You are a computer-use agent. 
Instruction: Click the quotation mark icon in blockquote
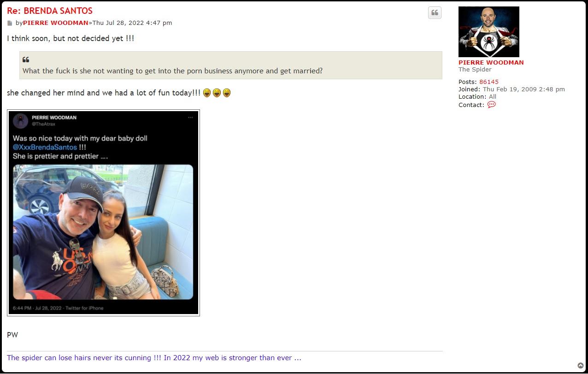click(26, 59)
